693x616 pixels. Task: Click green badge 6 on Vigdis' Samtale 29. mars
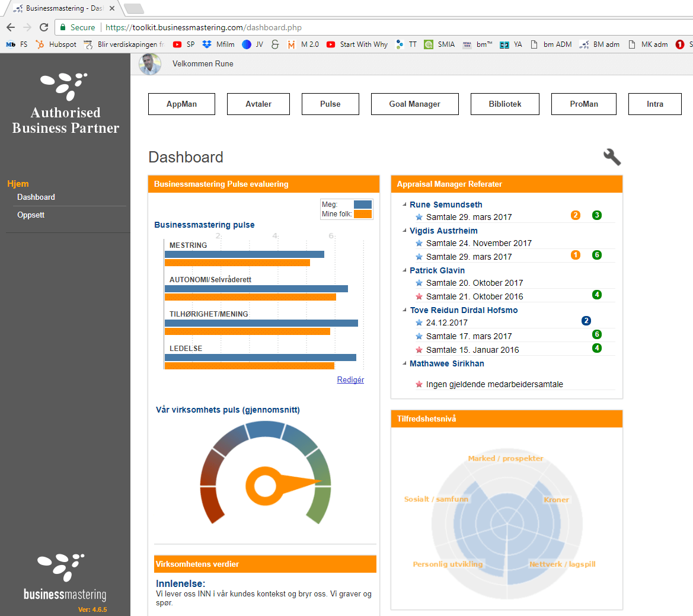[596, 255]
